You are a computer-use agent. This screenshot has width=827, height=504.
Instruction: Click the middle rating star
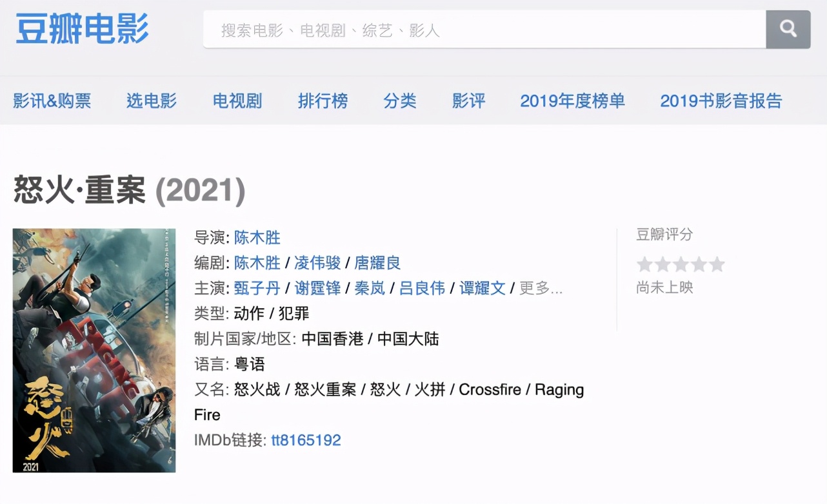(681, 264)
